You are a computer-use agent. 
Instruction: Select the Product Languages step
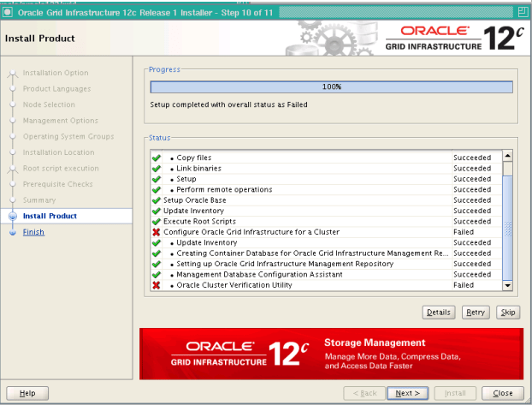[x=56, y=89]
